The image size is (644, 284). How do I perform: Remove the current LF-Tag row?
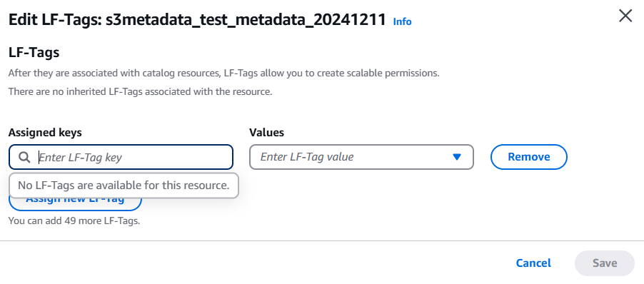528,157
